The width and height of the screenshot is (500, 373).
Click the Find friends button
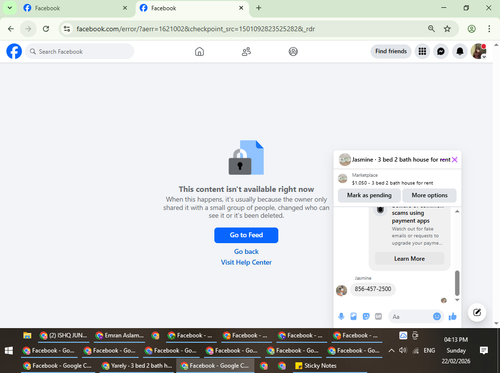pos(391,51)
